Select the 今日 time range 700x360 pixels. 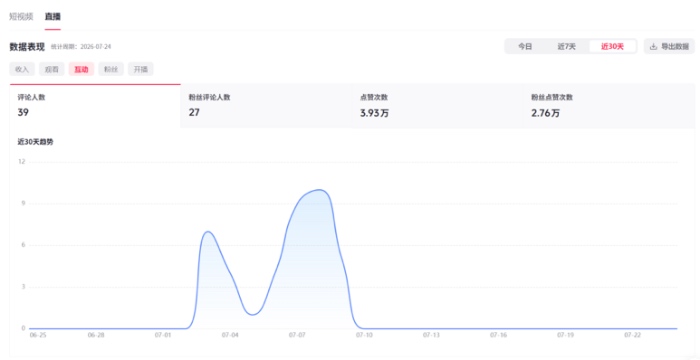(x=525, y=46)
